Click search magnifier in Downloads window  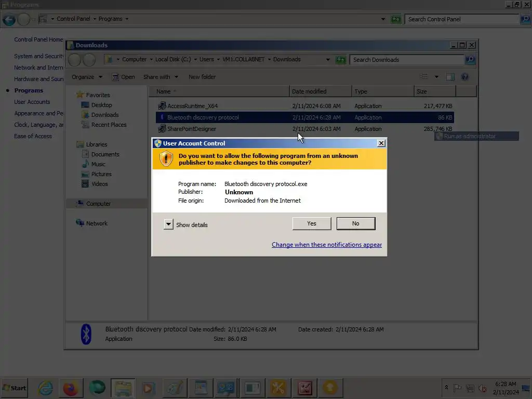470,60
